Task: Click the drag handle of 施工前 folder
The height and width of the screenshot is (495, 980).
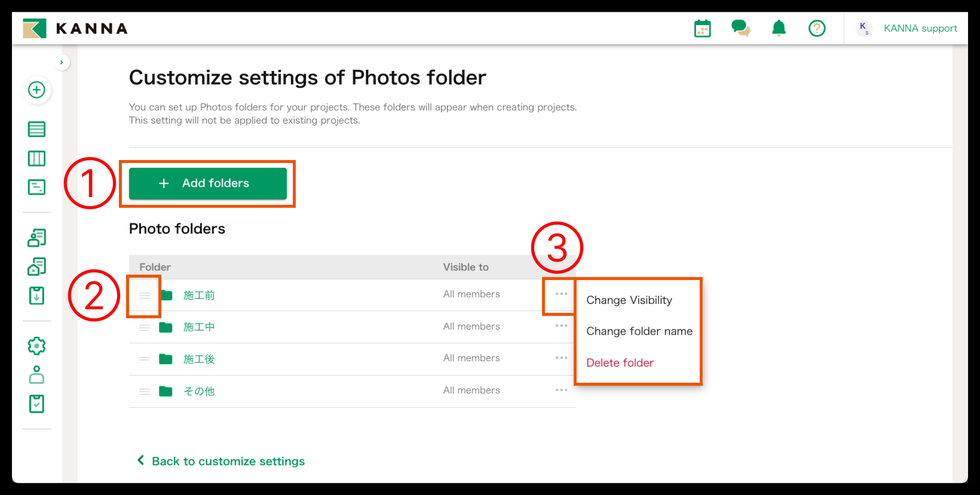Action: [x=145, y=295]
